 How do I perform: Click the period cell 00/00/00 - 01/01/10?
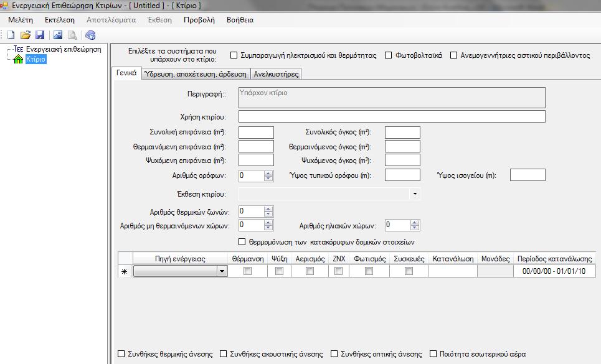tap(554, 271)
